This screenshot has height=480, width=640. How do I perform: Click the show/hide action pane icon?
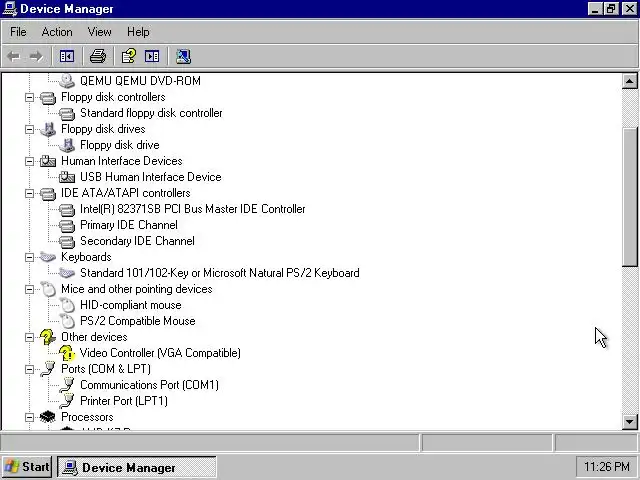pyautogui.click(x=152, y=56)
